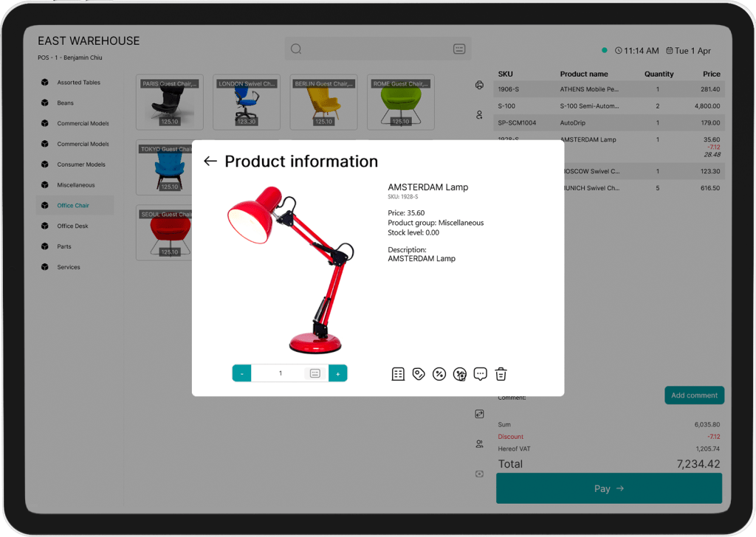Select the PARIS Guest Chair thumbnail
The width and height of the screenshot is (756, 537).
[x=171, y=102]
